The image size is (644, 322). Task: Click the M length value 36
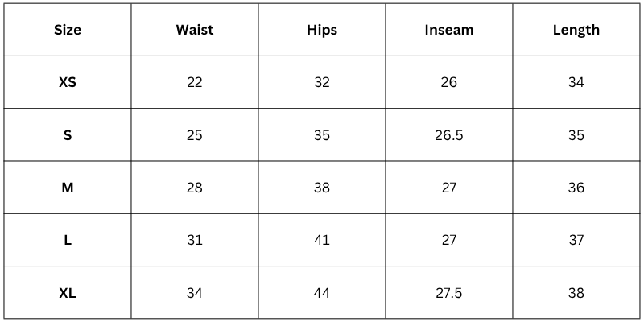tap(576, 188)
